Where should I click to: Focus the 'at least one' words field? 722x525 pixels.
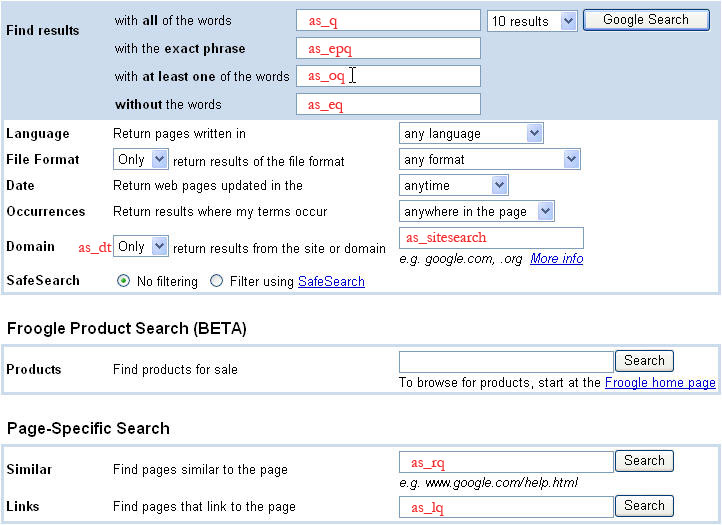(388, 76)
